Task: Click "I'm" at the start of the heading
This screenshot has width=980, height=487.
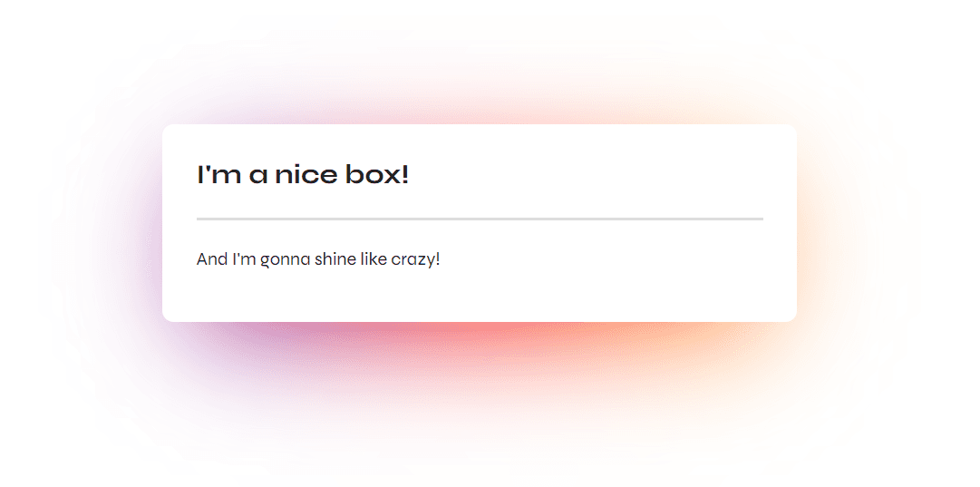Action: pos(218,174)
